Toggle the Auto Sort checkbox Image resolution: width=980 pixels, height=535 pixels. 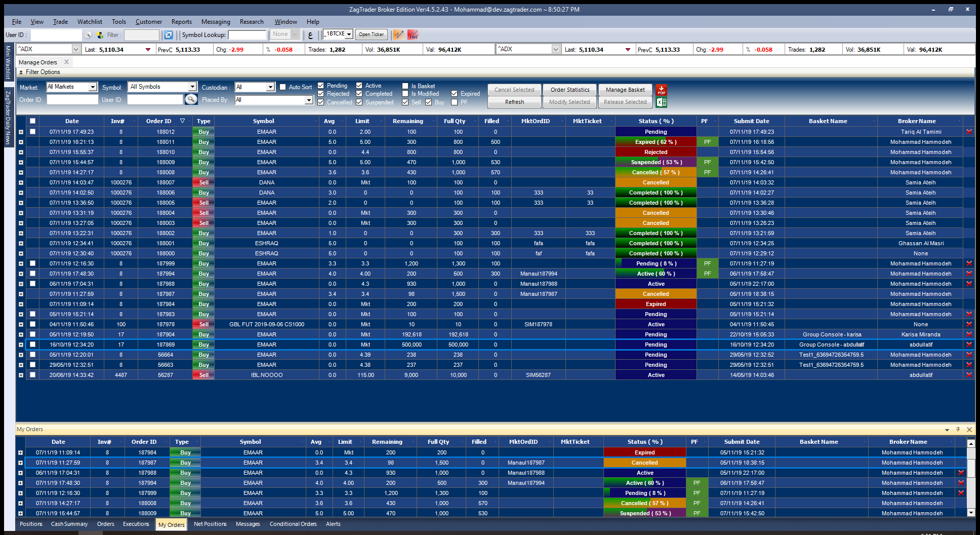coord(283,87)
